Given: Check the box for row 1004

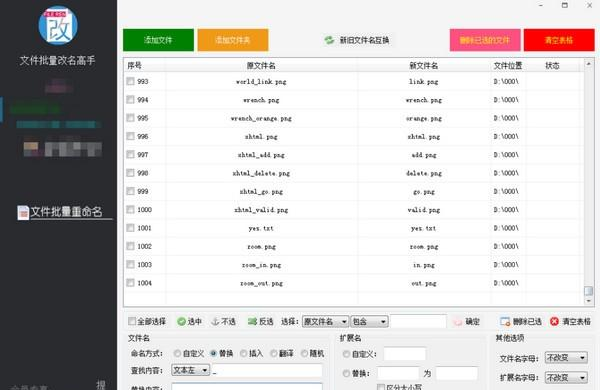Looking at the screenshot, I should 130,282.
